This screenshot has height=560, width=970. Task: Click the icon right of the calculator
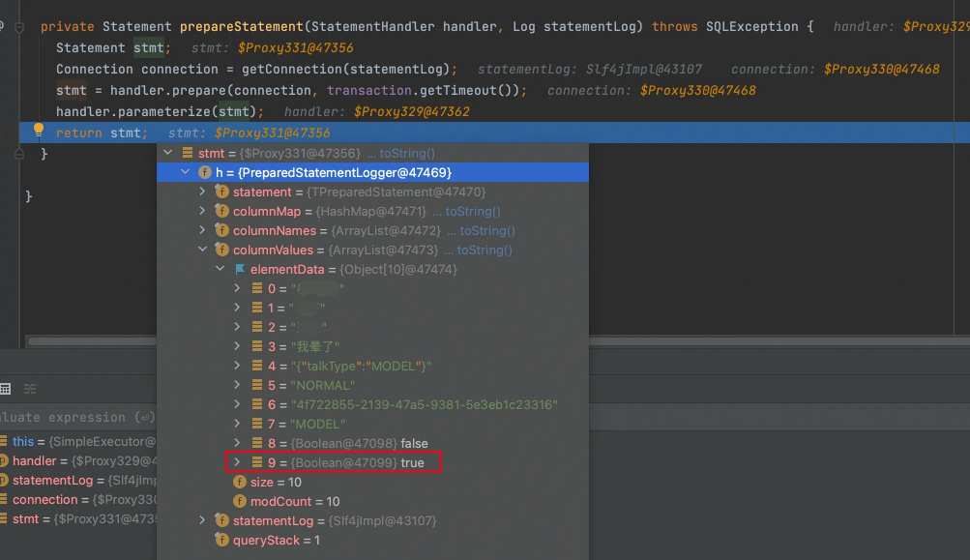(x=30, y=389)
